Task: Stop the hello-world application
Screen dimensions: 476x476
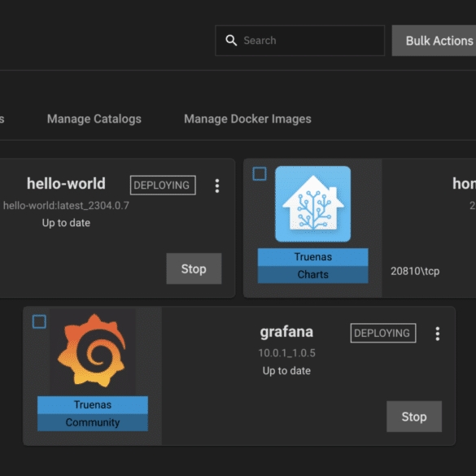Action: click(x=194, y=269)
